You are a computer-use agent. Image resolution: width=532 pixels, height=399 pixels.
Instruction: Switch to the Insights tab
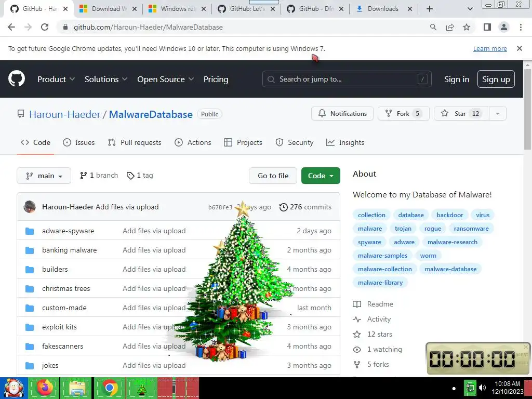pos(345,142)
